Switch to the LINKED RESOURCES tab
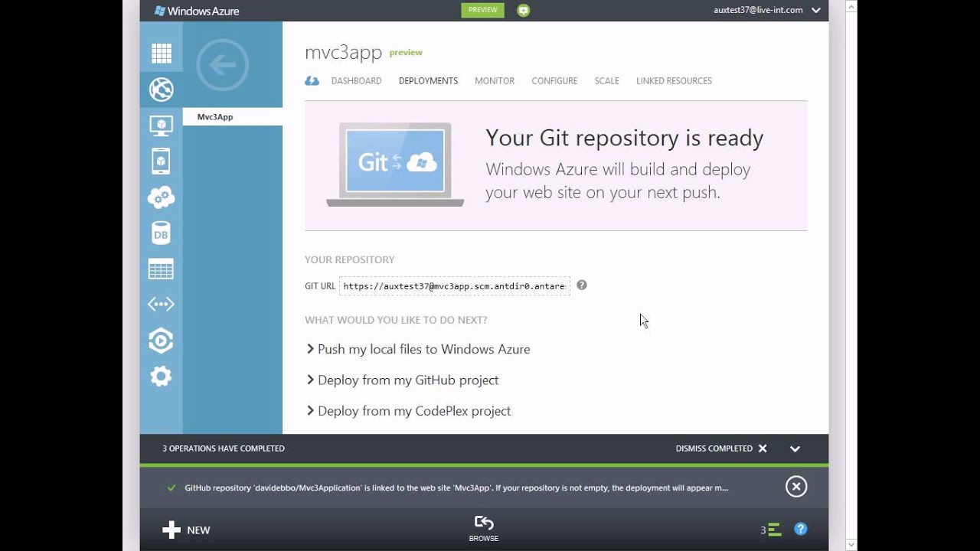Image resolution: width=980 pixels, height=551 pixels. pyautogui.click(x=674, y=80)
